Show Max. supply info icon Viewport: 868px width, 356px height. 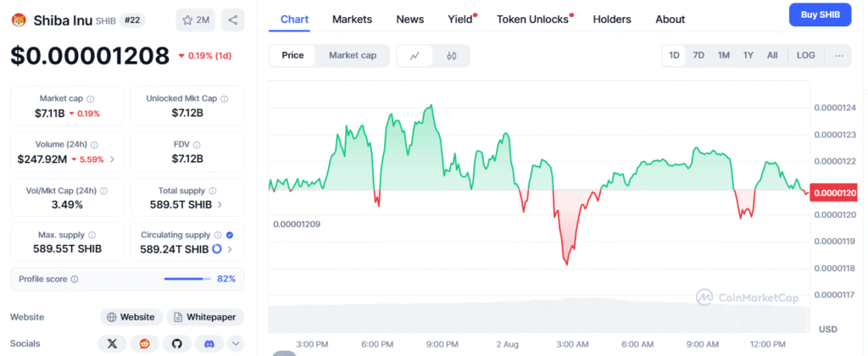point(92,235)
